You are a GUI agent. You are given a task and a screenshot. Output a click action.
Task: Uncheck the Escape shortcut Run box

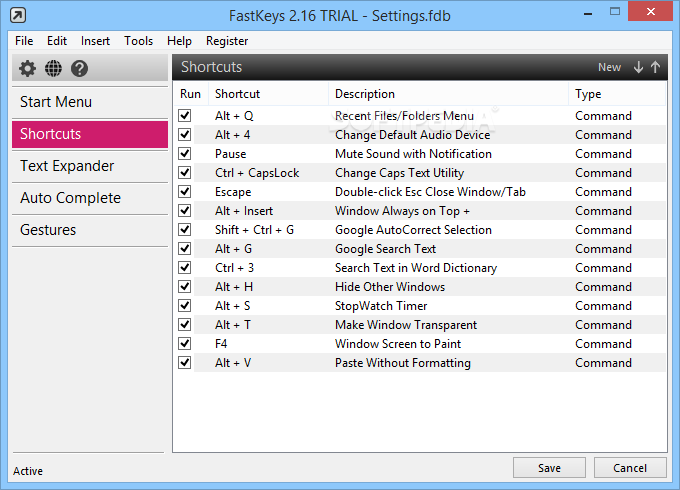click(185, 192)
